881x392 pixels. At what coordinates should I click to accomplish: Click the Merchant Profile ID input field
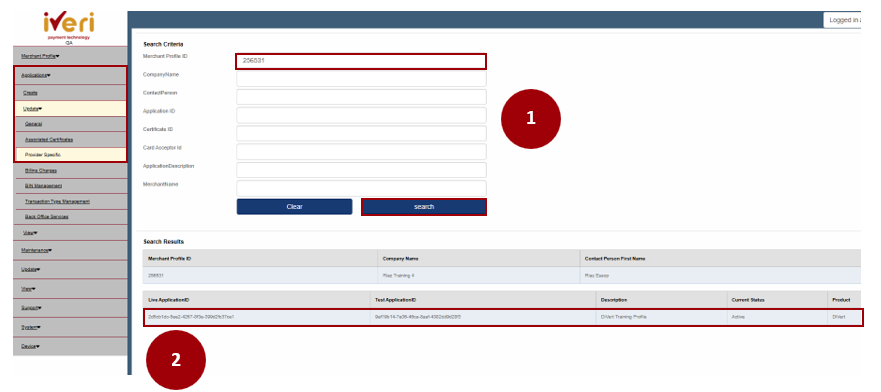361,61
